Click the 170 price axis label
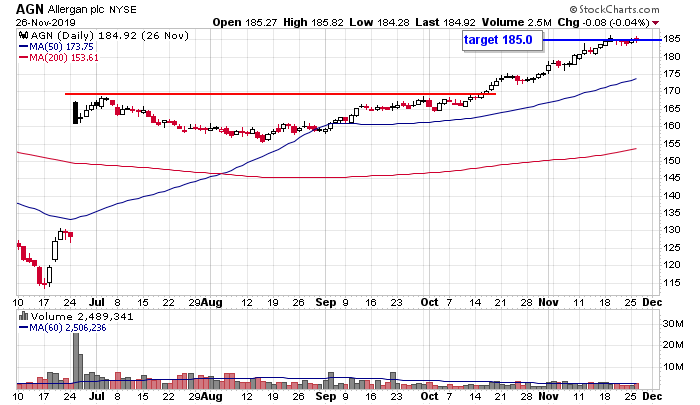 tap(672, 91)
